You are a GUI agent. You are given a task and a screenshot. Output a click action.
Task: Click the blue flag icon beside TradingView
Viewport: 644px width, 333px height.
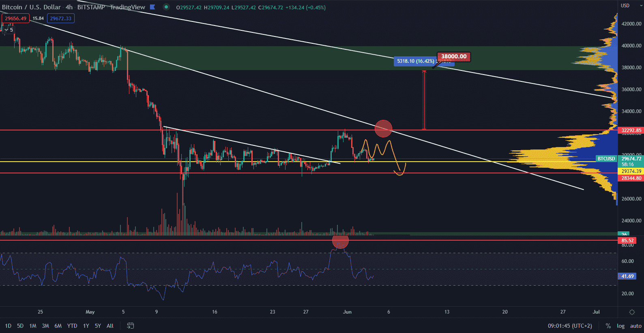click(152, 7)
